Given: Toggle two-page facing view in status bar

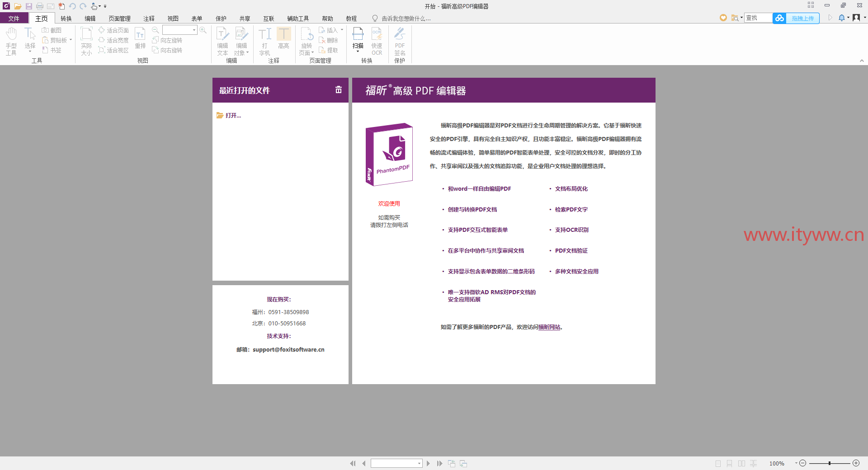Looking at the screenshot, I should [x=741, y=463].
